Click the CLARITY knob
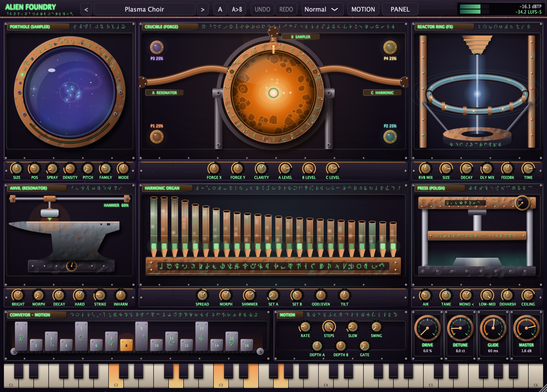The image size is (547, 392). click(261, 169)
